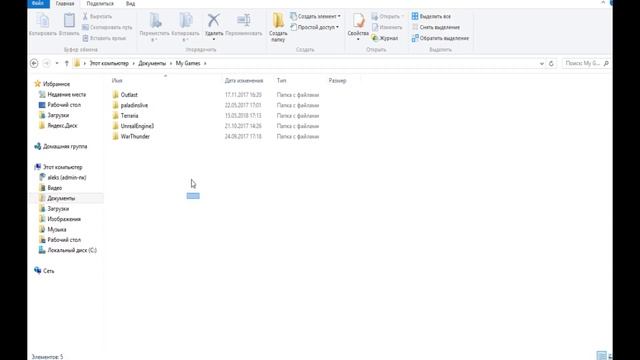The height and width of the screenshot is (360, 640).
Task: Open Локальный диск (C:) in the sidebar
Action: point(72,250)
